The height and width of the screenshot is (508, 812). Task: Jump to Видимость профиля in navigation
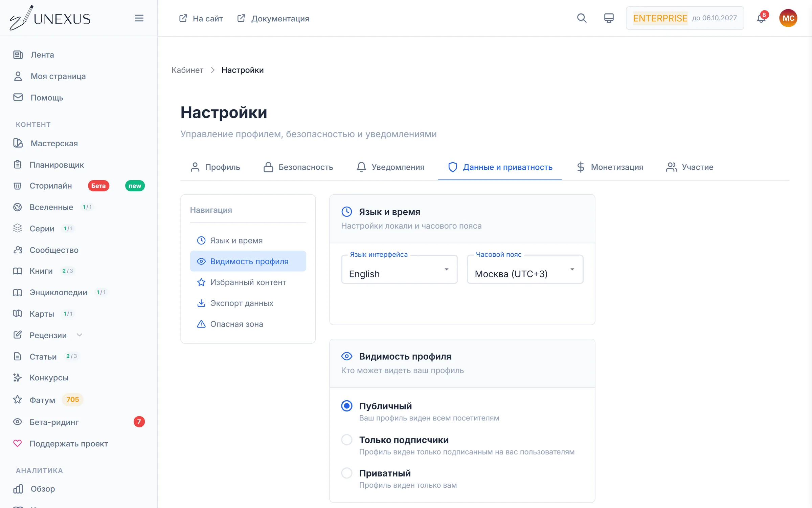[x=248, y=261]
